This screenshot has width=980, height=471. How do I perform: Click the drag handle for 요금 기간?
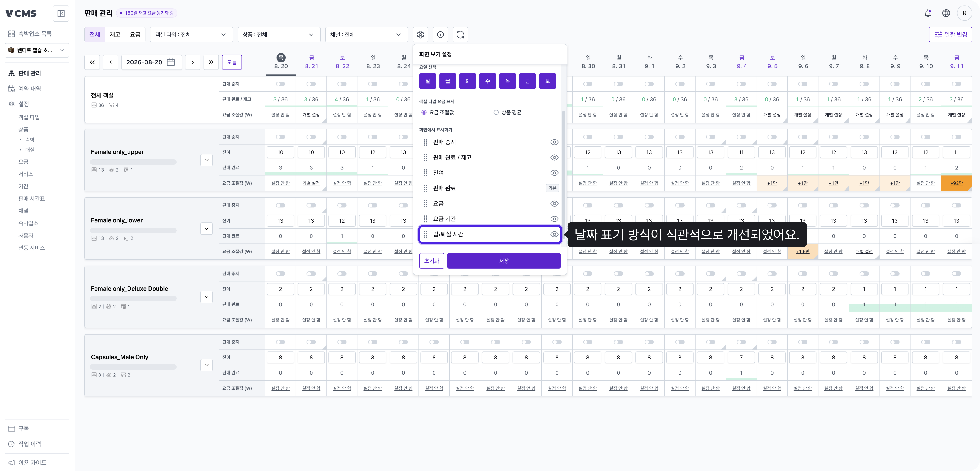[x=425, y=219]
